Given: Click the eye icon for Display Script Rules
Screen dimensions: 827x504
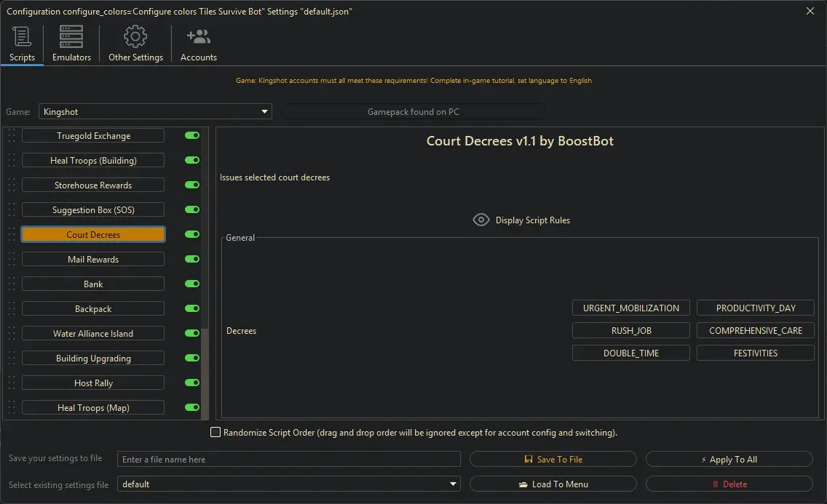Looking at the screenshot, I should coord(480,220).
